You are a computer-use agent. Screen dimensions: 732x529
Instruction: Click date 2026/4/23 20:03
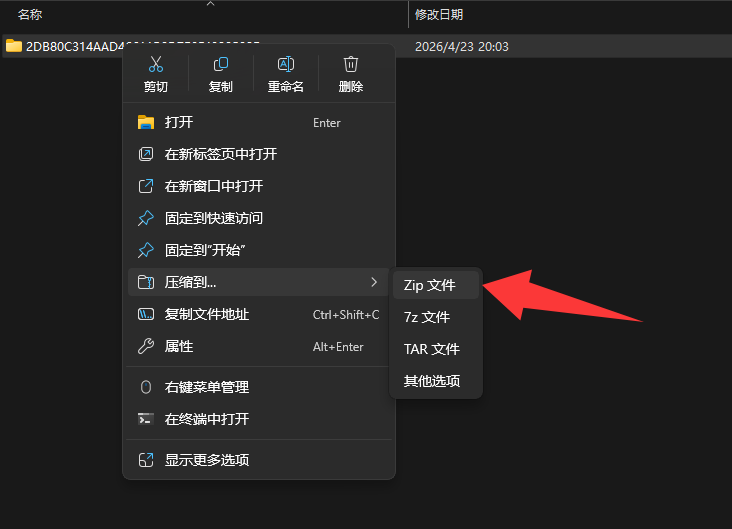462,47
